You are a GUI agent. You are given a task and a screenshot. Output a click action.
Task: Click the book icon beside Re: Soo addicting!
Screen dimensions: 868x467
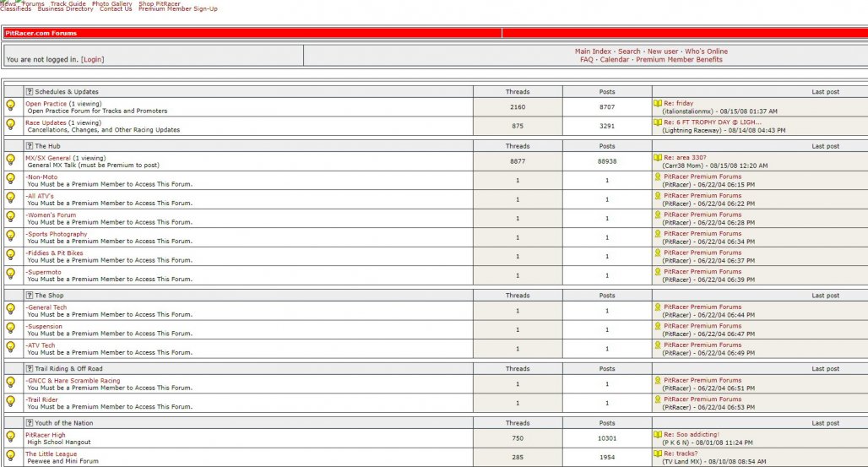658,434
